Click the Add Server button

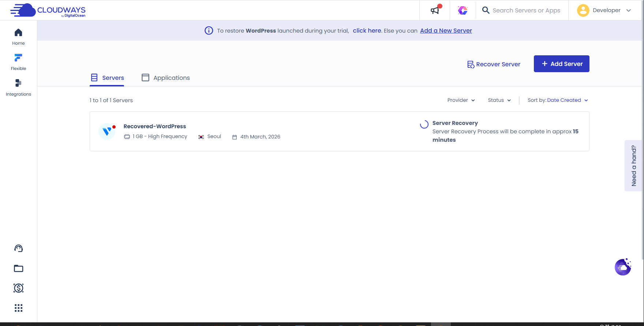point(561,64)
